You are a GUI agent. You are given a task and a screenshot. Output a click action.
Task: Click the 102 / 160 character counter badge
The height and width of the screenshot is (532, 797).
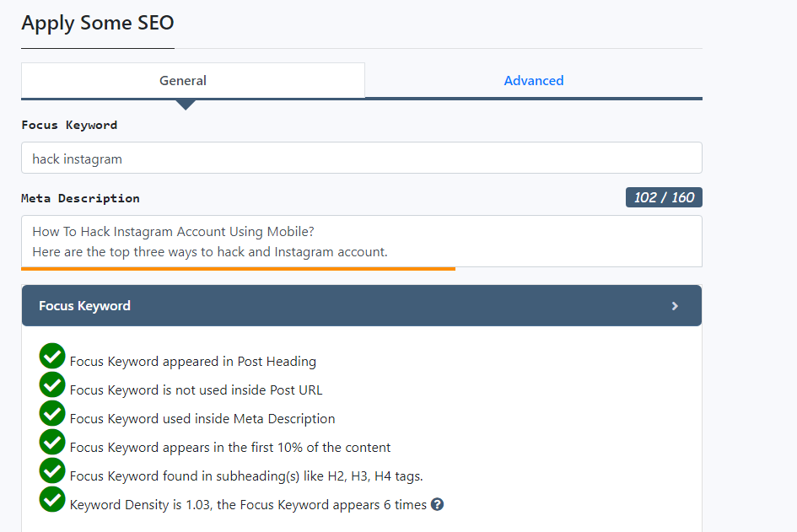pos(662,197)
